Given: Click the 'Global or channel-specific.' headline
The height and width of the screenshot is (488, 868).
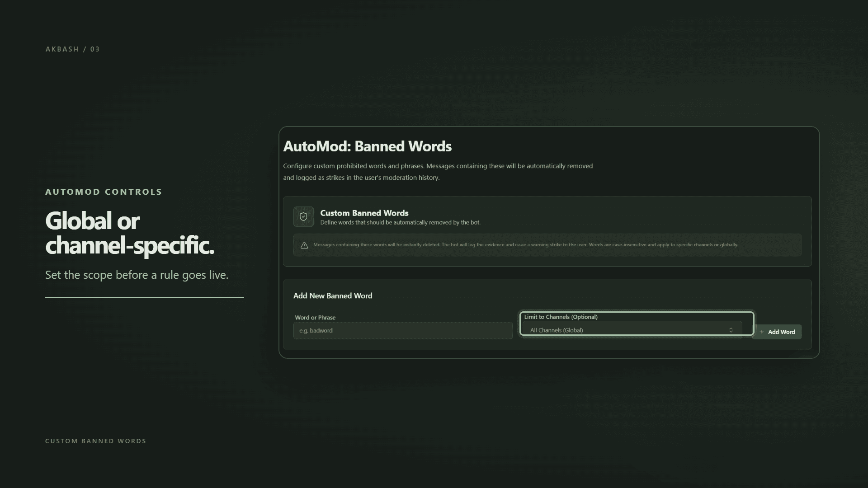Looking at the screenshot, I should coord(130,233).
